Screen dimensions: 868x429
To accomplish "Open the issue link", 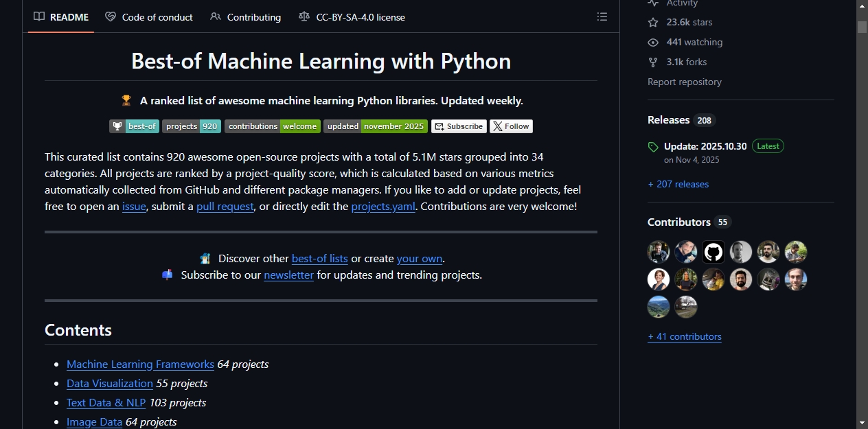I will (134, 206).
